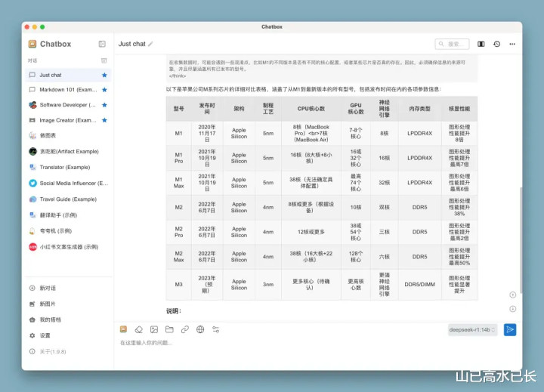Toggle the star on Markdown 101 conversation
544x392 pixels.
tap(104, 89)
